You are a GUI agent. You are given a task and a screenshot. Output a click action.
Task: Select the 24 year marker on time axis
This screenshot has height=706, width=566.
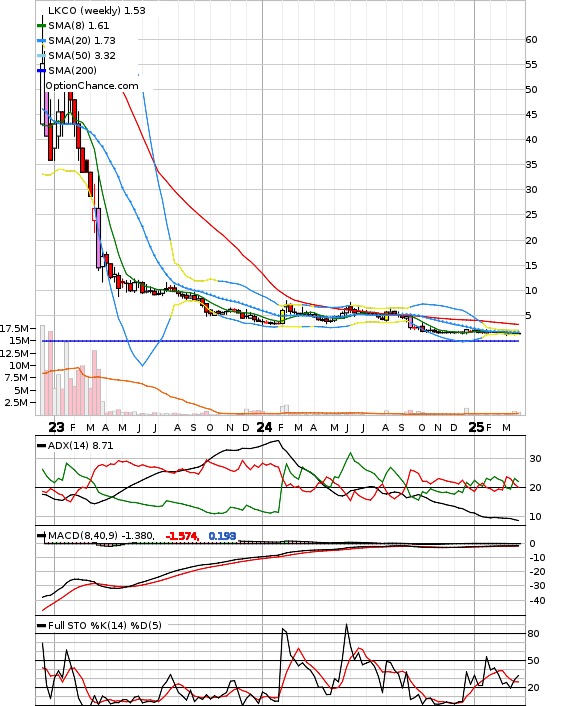point(264,427)
